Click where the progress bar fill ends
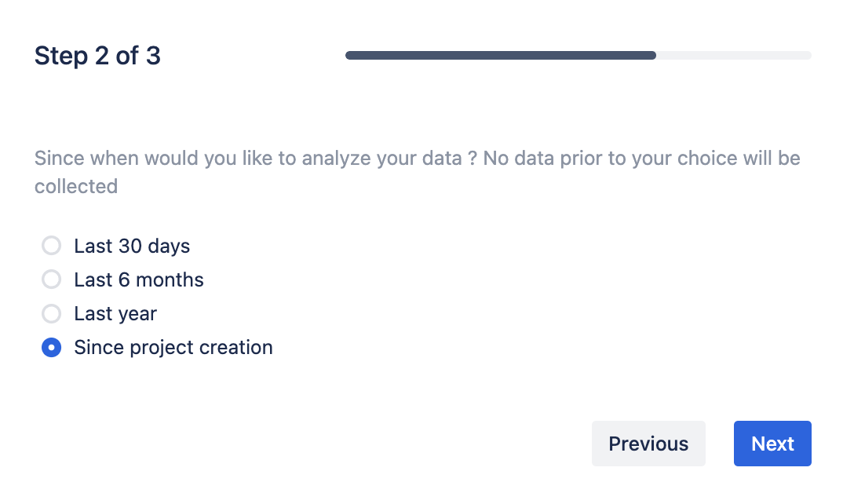The height and width of the screenshot is (504, 854). coord(654,56)
